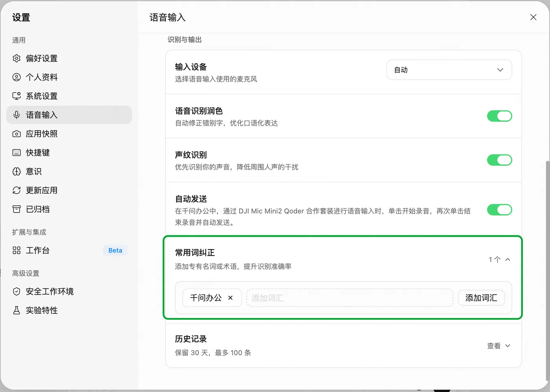Image resolution: width=550 pixels, height=392 pixels.
Task: Click the brain icon beside 意识
Action: pos(16,172)
